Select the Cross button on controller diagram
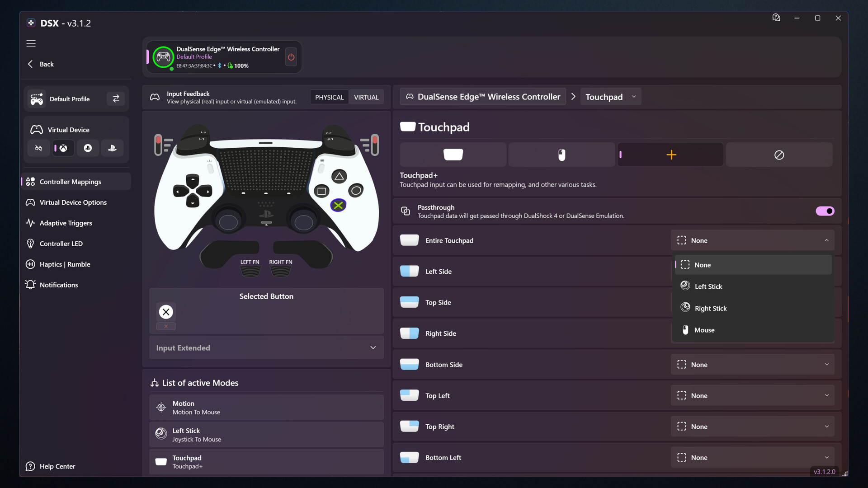Image resolution: width=868 pixels, height=488 pixels. coord(338,205)
